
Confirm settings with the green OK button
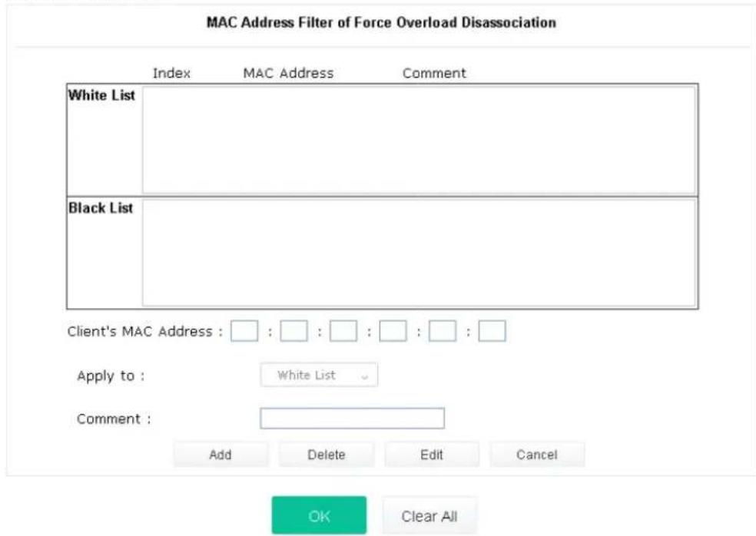[319, 515]
